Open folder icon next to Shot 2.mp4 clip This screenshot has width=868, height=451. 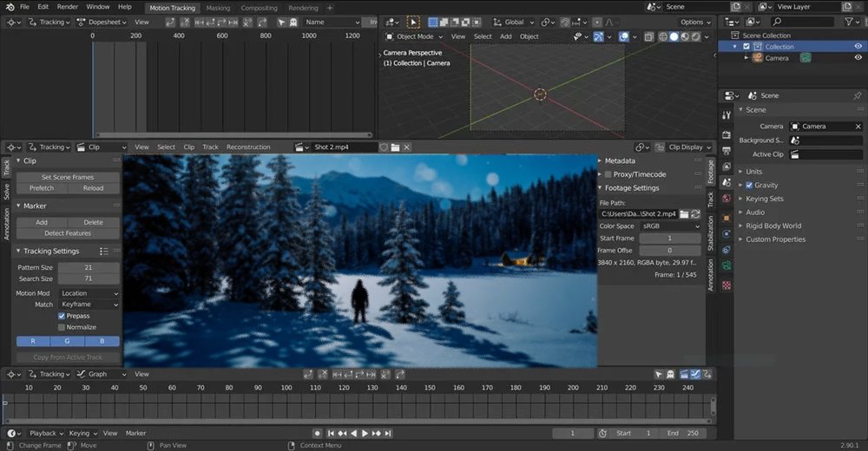[395, 147]
